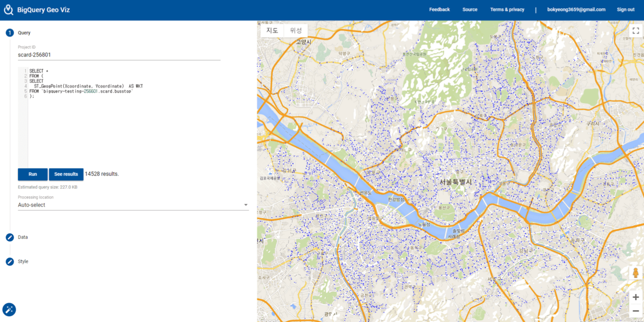Viewport: 644px width, 322px height.
Task: Open the Query step number icon
Action: coord(10,33)
